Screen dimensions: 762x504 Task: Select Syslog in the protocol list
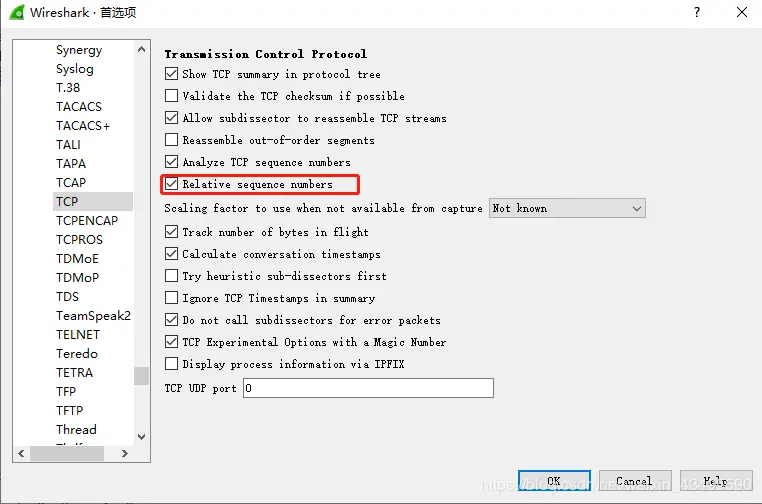click(x=75, y=69)
